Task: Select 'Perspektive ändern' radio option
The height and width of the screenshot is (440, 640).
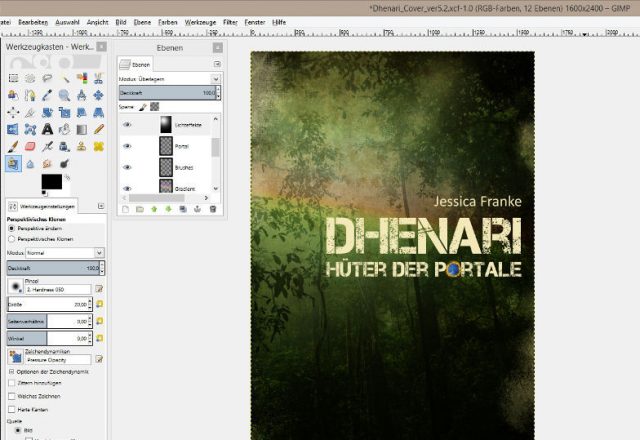Action: 11,228
